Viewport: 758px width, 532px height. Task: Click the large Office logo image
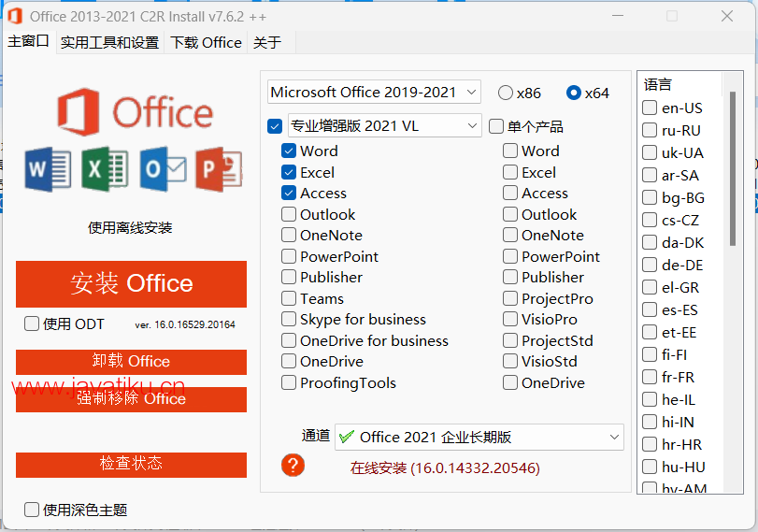tap(136, 112)
